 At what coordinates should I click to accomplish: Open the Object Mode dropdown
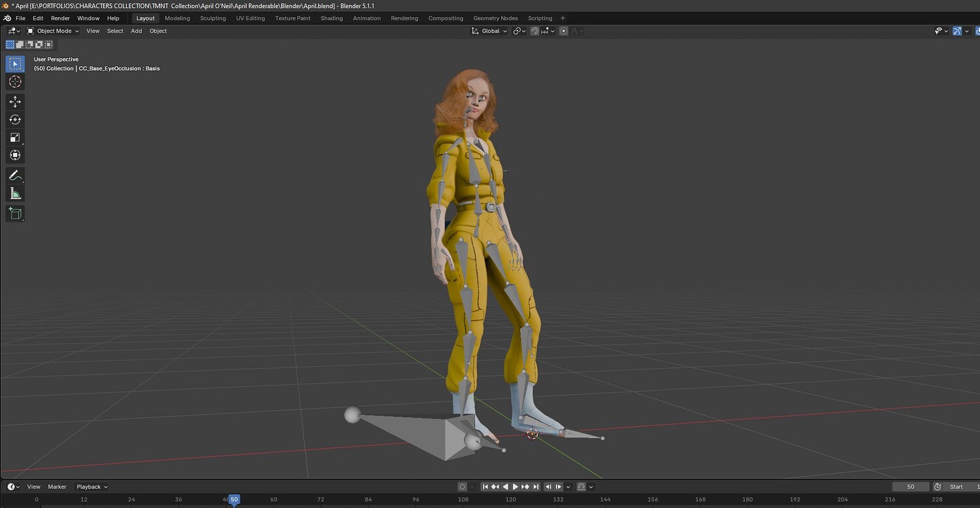[53, 31]
